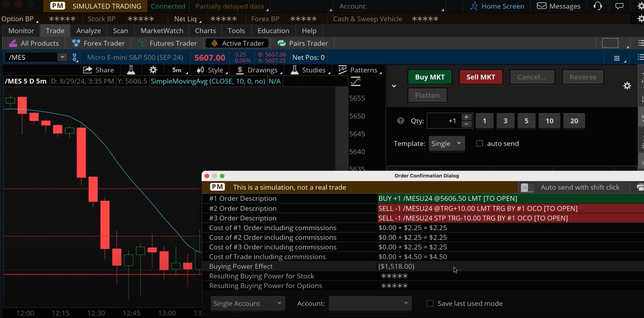Open chart settings gear

(x=153, y=70)
